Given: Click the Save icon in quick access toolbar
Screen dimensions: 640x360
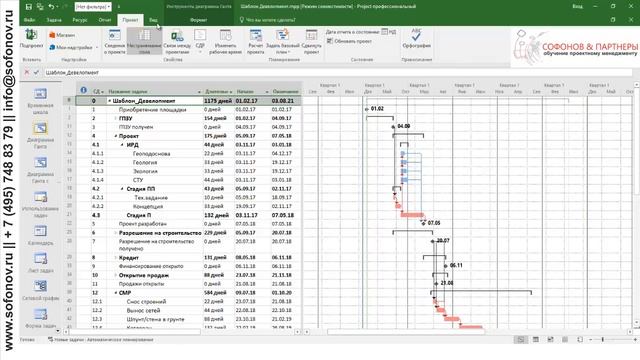Looking at the screenshot, I should [29, 7].
